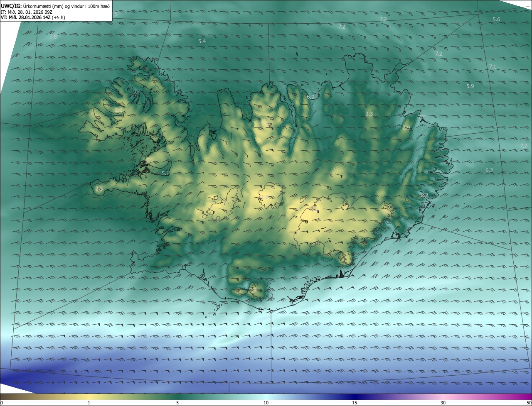Click the title line 'UWC/IG: Úrkomumætti (mm) og vindur'
The image size is (532, 406).
tap(55, 6)
